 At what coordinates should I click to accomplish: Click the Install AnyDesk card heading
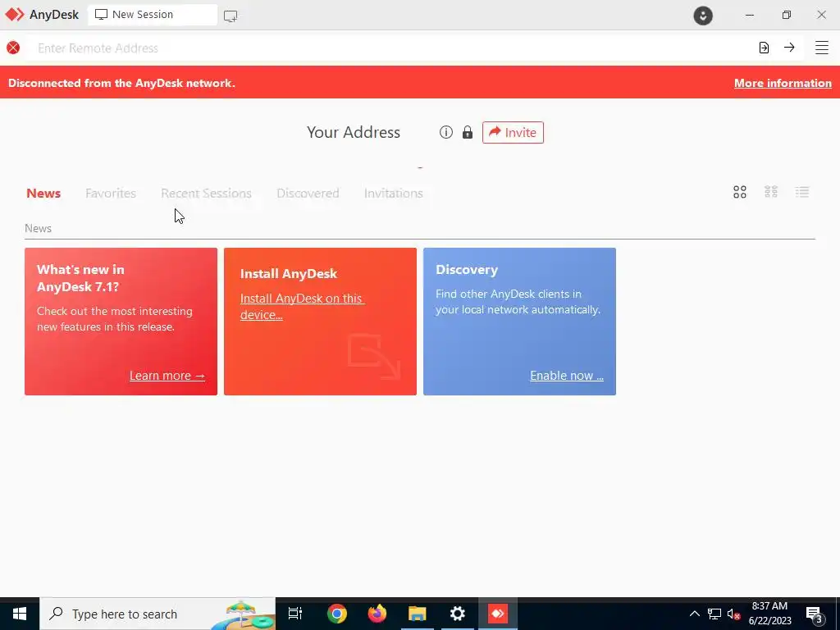coord(289,274)
